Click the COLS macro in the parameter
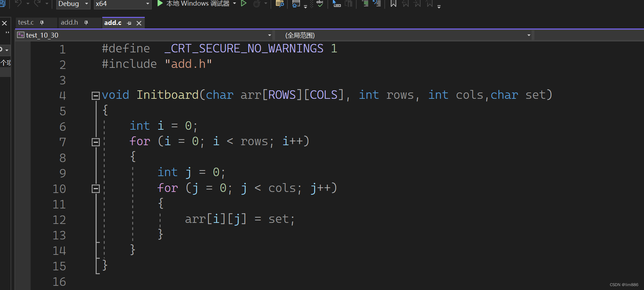 click(x=324, y=95)
